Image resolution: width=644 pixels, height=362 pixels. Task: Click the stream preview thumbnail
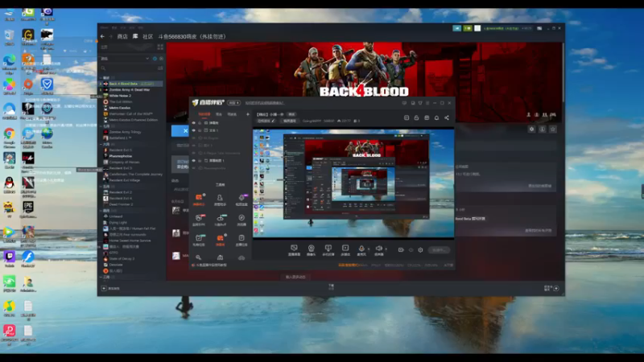(353, 183)
